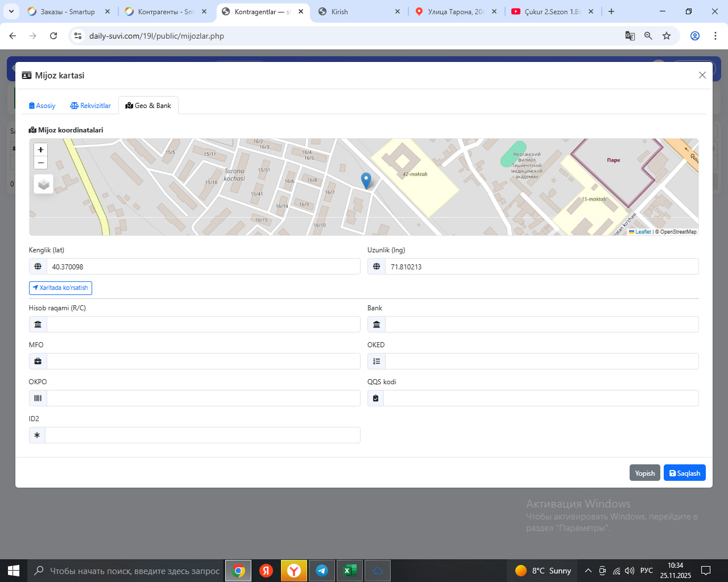Click the Kenglik (lat) input field

(203, 267)
